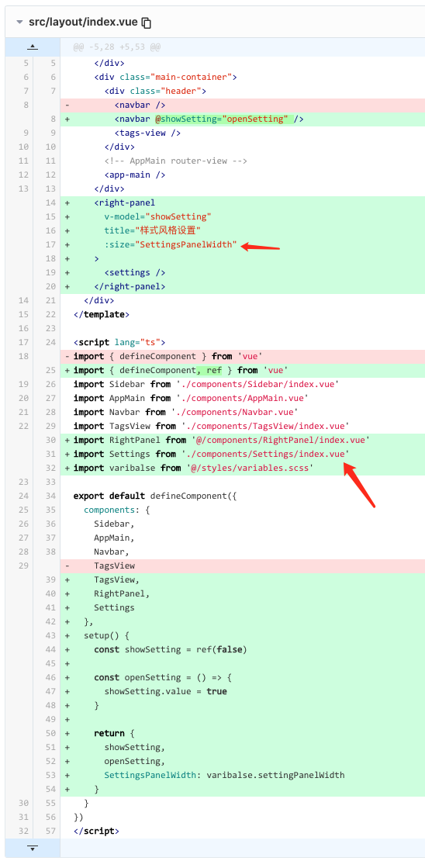Click the :size="SettingsPanelWidth" line
425x868 pixels.
point(243,244)
